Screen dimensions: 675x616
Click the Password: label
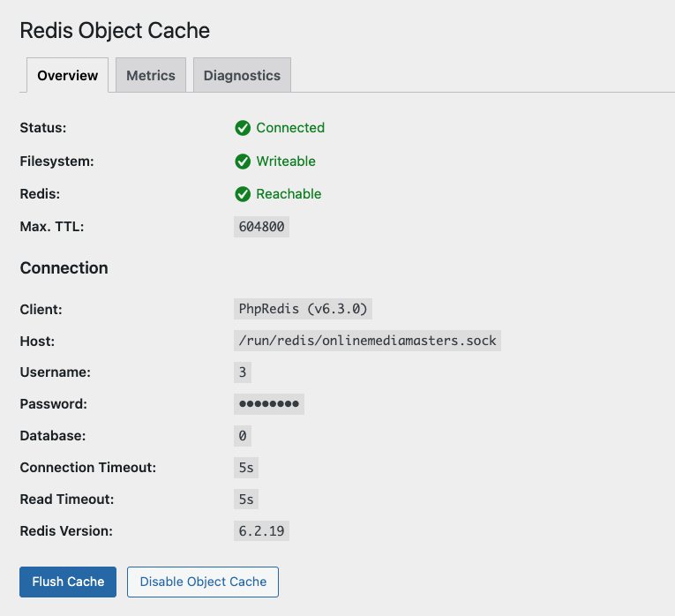point(53,404)
